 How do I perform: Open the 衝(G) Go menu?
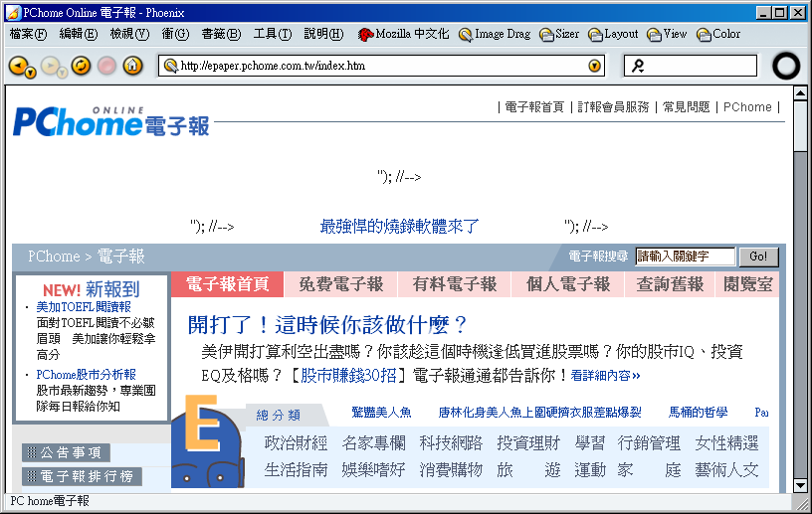tap(175, 34)
